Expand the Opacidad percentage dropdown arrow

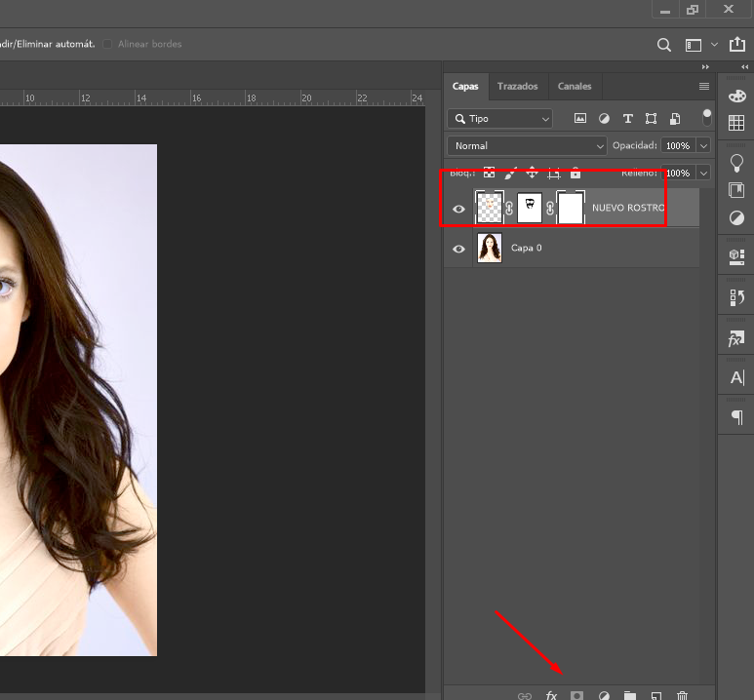tap(702, 145)
